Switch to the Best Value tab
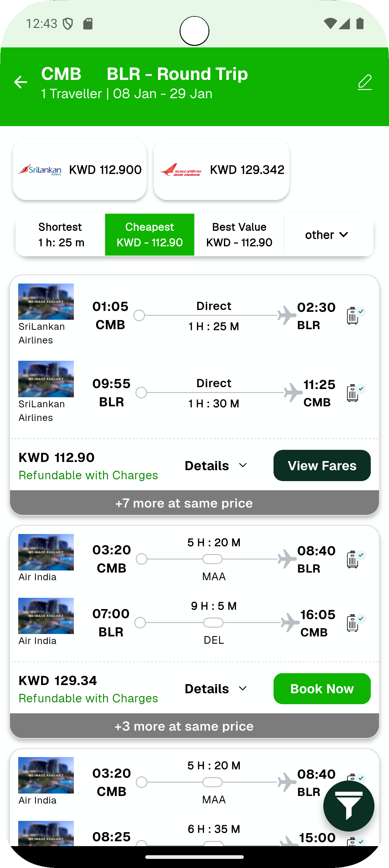 click(x=239, y=235)
